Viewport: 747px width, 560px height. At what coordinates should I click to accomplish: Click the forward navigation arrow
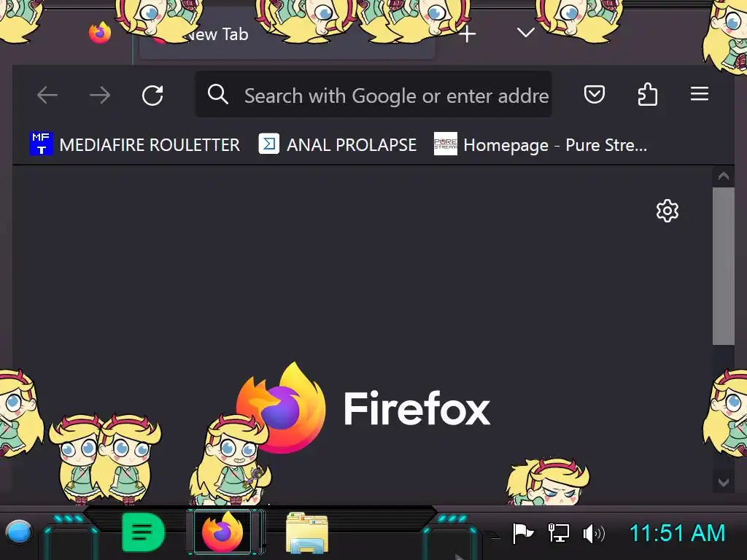(x=100, y=96)
